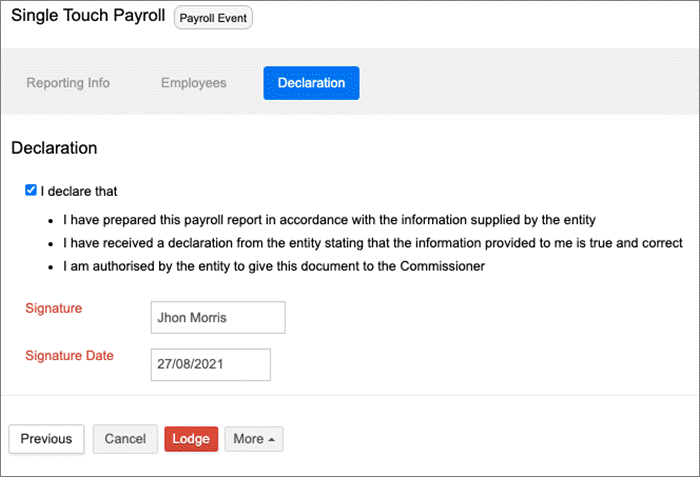This screenshot has width=700, height=477.
Task: Select the Declaration tab
Action: click(311, 83)
